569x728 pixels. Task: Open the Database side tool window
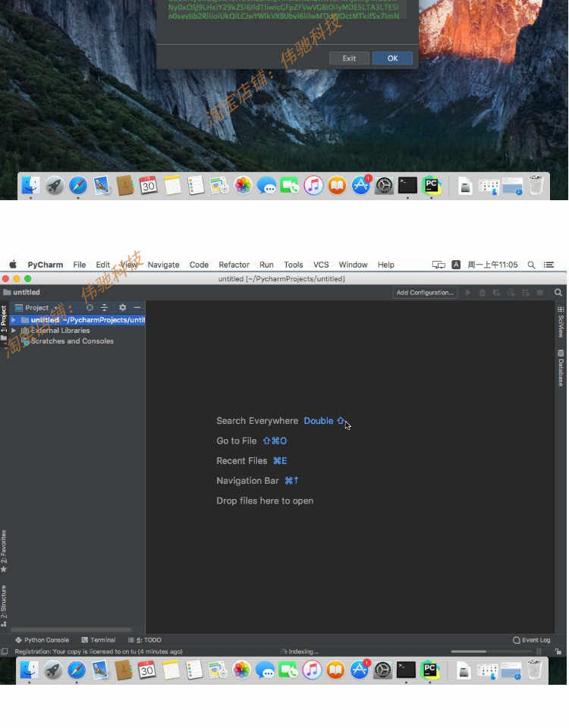click(x=561, y=369)
